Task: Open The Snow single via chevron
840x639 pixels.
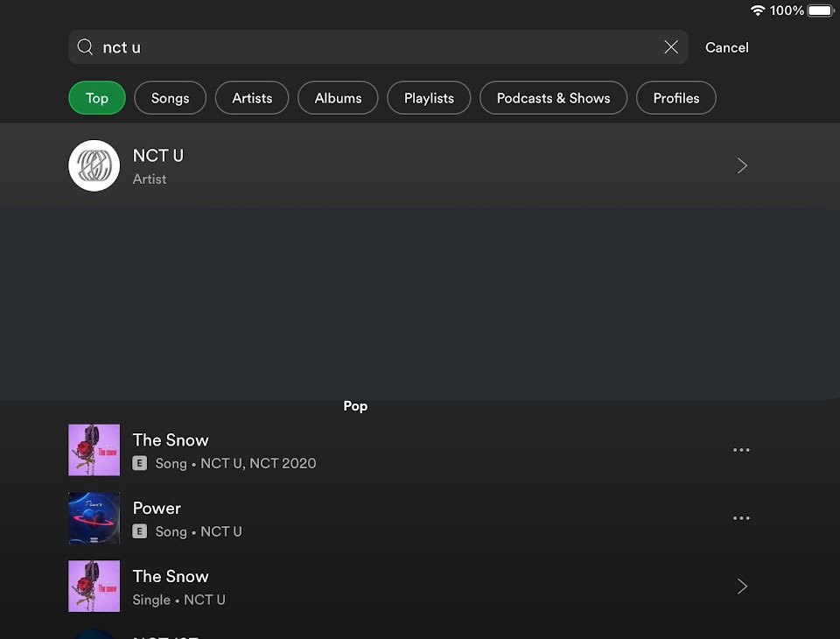Action: tap(742, 586)
